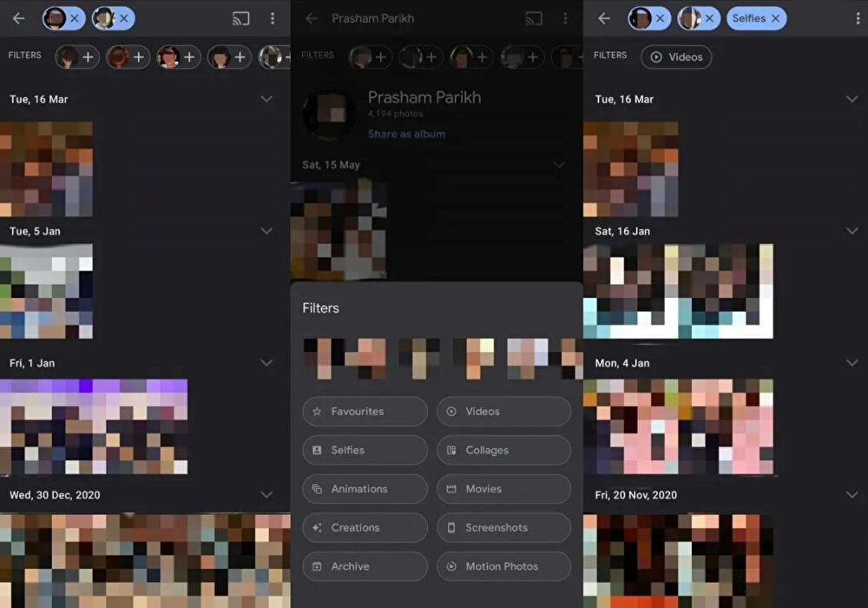Tap the Videos filter chip in right panel
868x608 pixels.
tap(676, 57)
